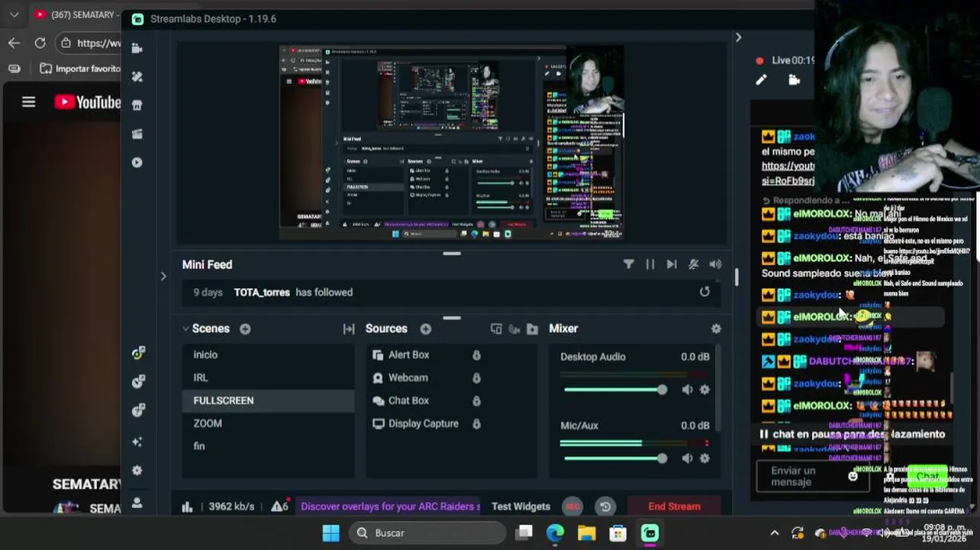Skip the current alert in Mini Feed
Screen dimensions: 980x550
coord(671,264)
